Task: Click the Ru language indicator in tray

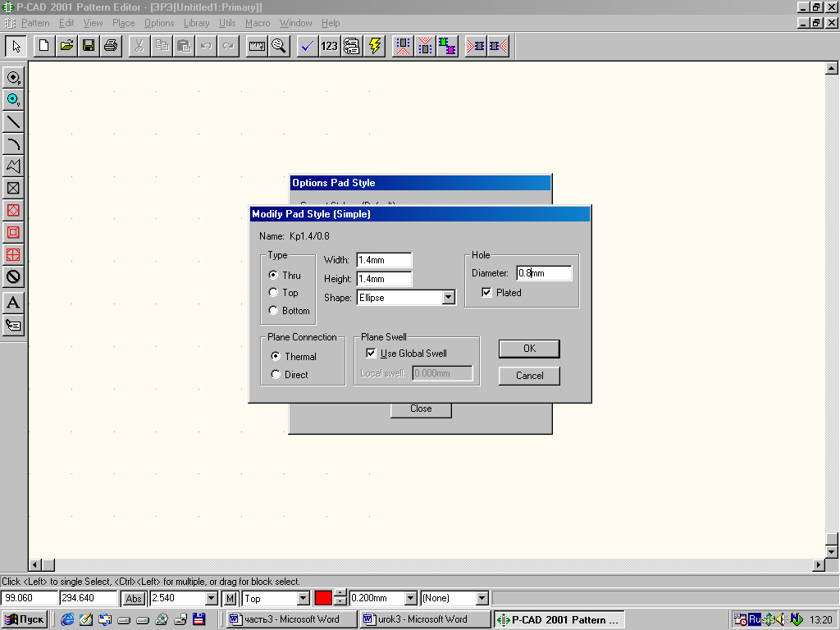Action: point(755,619)
